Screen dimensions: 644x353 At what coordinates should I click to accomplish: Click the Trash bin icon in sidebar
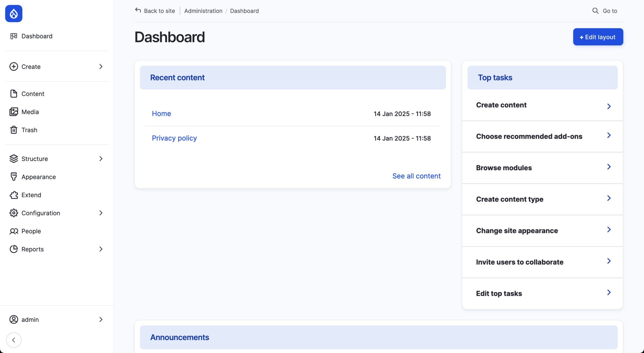pyautogui.click(x=14, y=130)
